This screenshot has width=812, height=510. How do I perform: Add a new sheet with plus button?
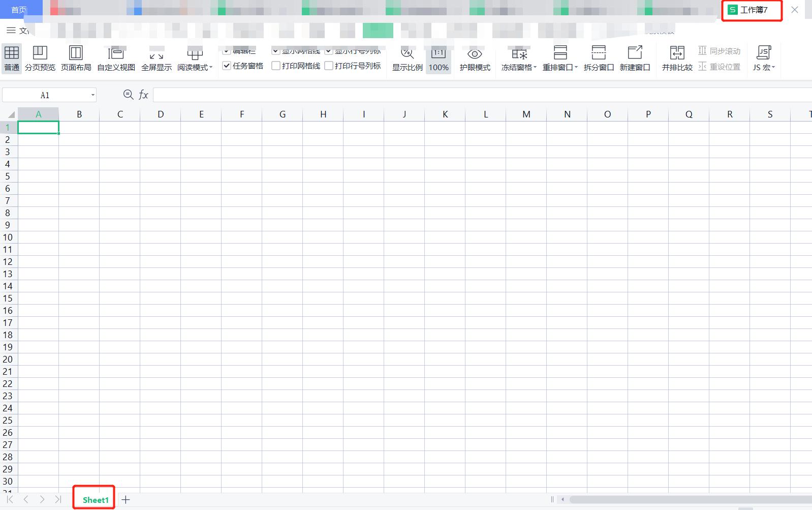tap(126, 500)
